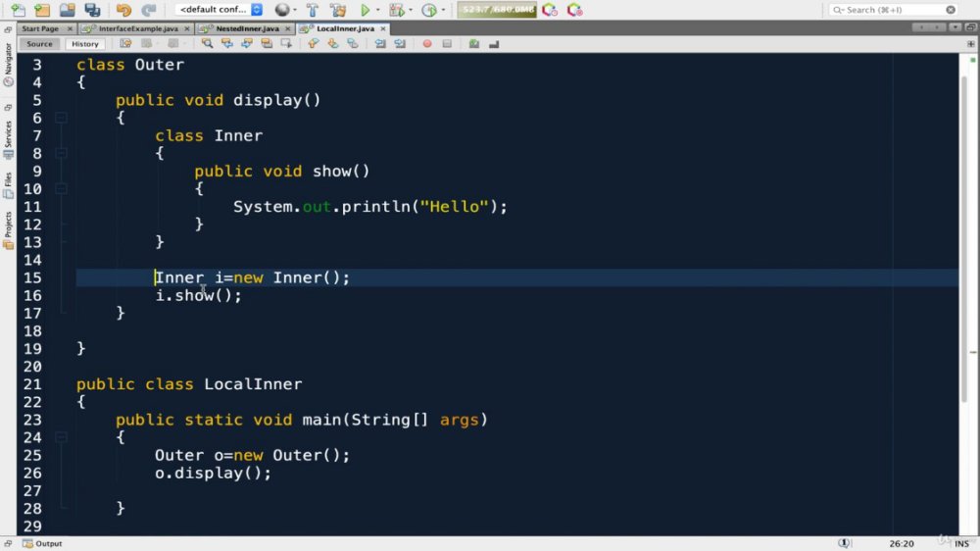
Task: Stop macro recording
Action: [447, 44]
